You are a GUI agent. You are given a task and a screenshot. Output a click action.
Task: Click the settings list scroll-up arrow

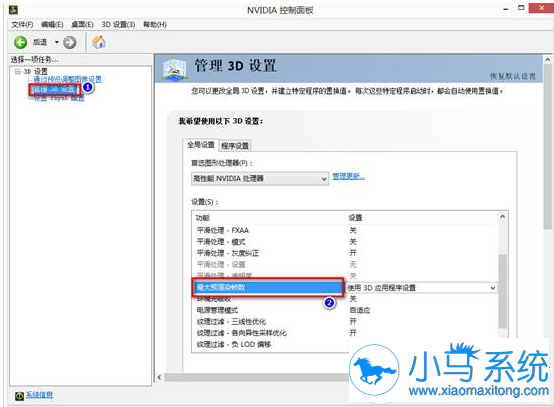pyautogui.click(x=503, y=216)
